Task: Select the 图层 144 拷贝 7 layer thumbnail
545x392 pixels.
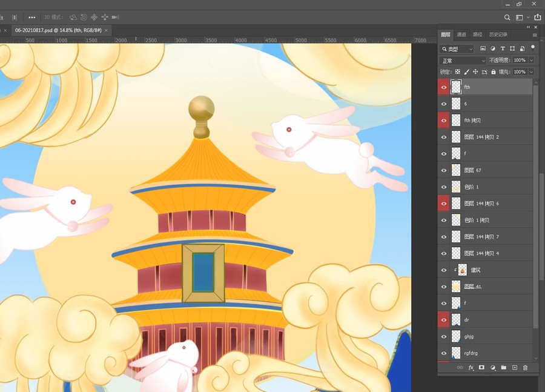Action: click(455, 236)
